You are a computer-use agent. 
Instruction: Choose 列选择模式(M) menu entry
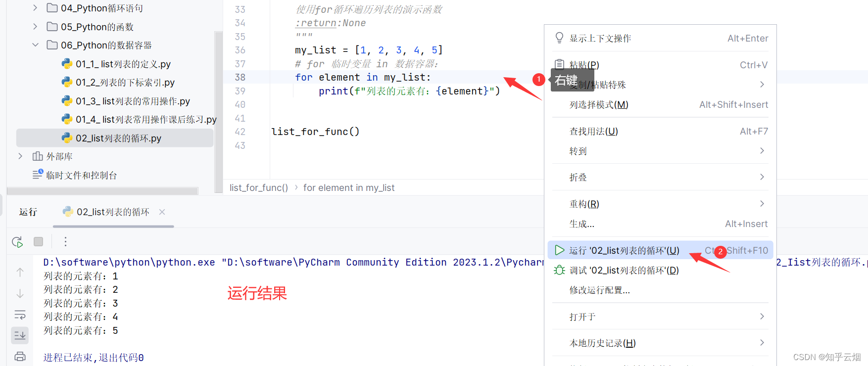[661, 104]
